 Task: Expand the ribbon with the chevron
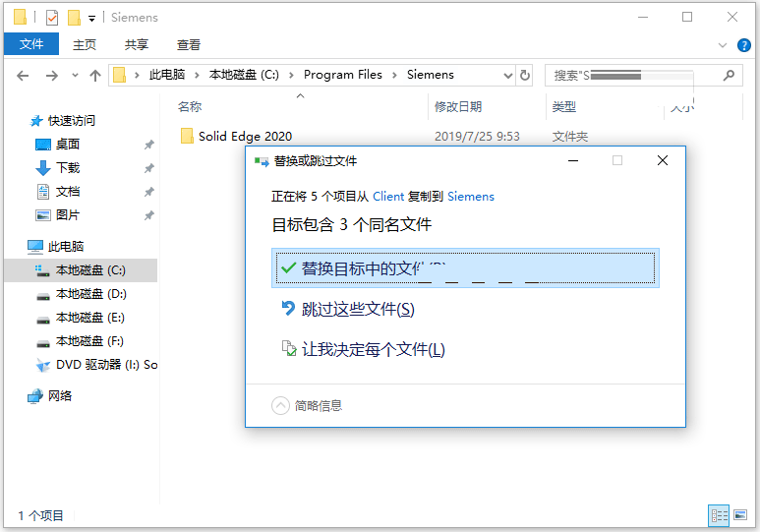click(x=723, y=45)
